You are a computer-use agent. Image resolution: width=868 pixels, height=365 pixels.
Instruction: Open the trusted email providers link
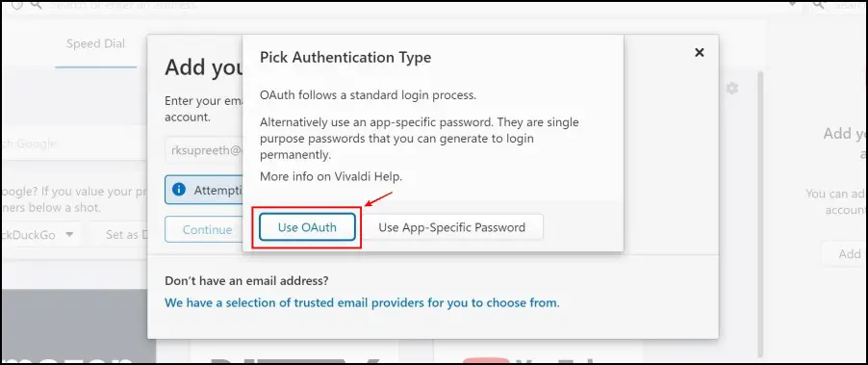(x=362, y=303)
